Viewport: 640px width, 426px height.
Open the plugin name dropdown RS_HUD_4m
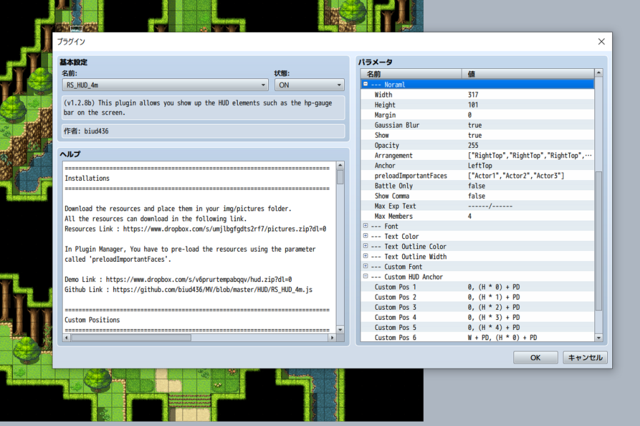click(165, 85)
